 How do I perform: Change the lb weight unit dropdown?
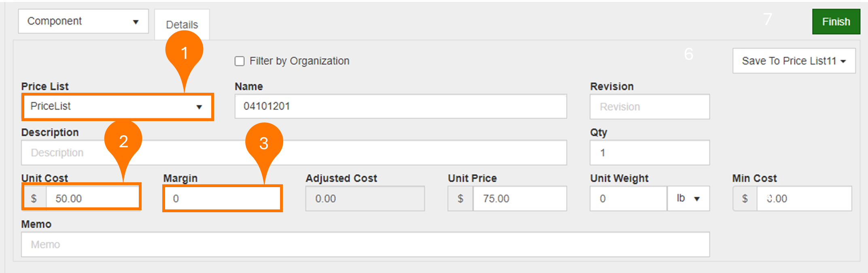pyautogui.click(x=688, y=198)
